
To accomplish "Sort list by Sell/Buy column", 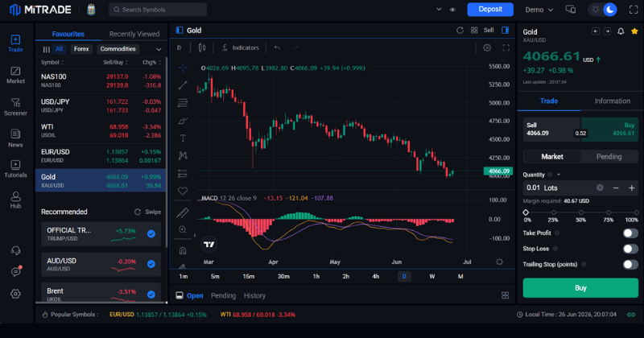I will [115, 63].
